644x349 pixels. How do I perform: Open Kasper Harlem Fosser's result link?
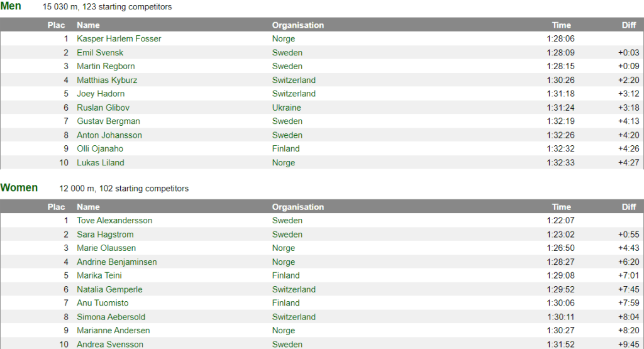(x=119, y=39)
